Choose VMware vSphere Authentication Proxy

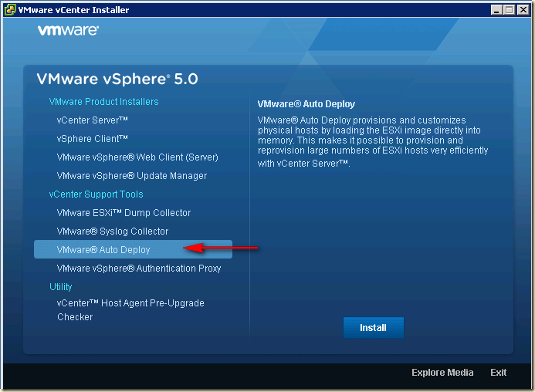139,269
